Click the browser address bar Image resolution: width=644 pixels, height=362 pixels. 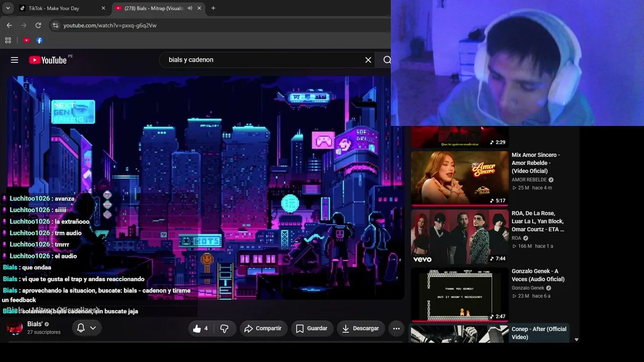pos(220,25)
